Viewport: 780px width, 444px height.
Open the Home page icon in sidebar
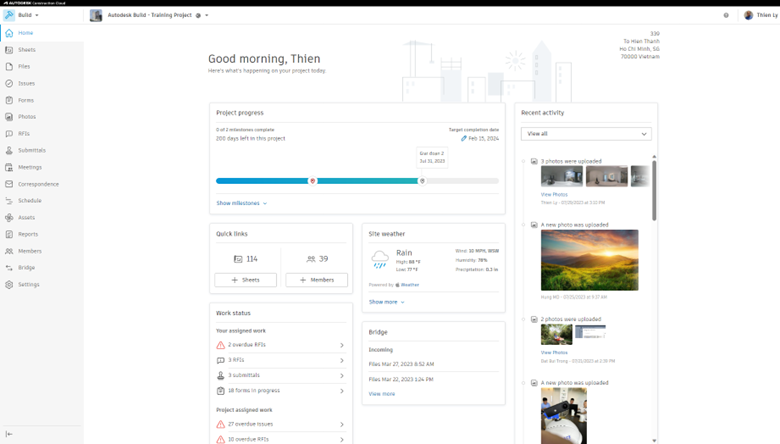pos(9,33)
